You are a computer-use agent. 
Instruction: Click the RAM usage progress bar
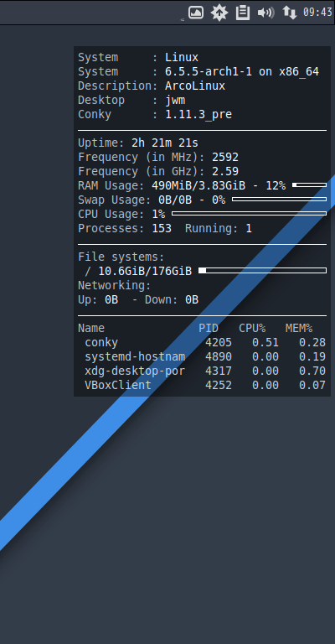309,185
